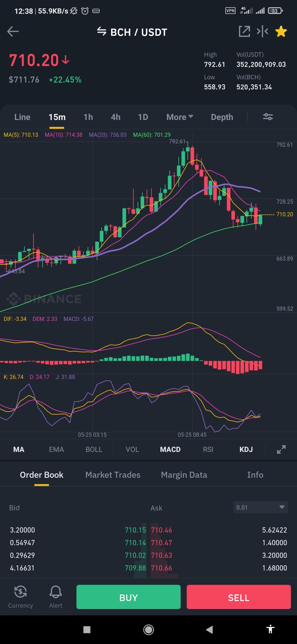Toggle the MACD indicator off

(170, 449)
